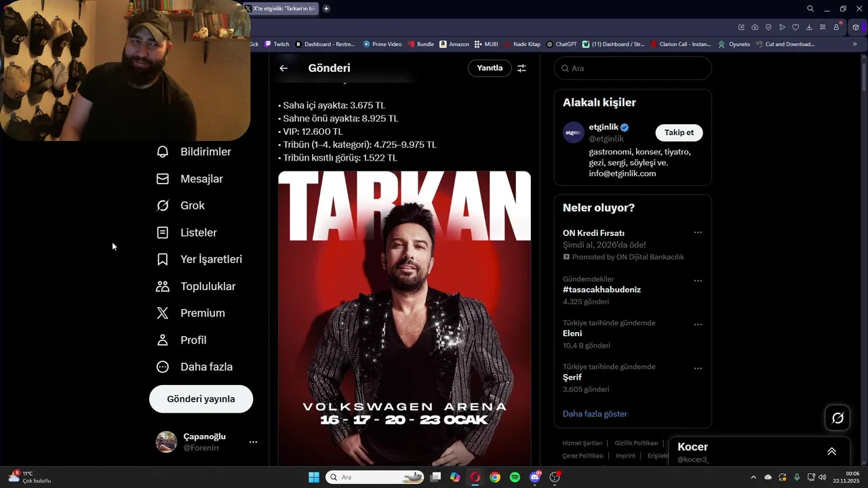The height and width of the screenshot is (488, 868).
Task: Expand the Kocer message drawer chevrons
Action: [831, 451]
